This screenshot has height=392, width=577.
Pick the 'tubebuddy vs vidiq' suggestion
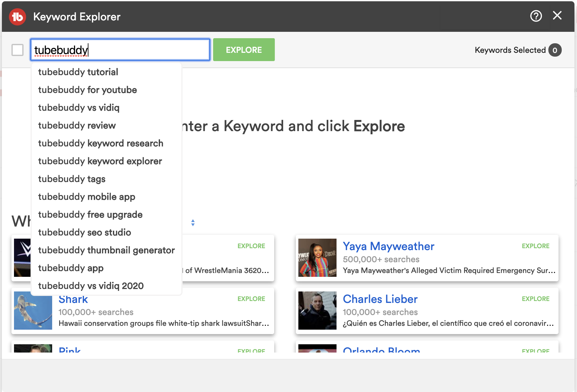coord(107,108)
